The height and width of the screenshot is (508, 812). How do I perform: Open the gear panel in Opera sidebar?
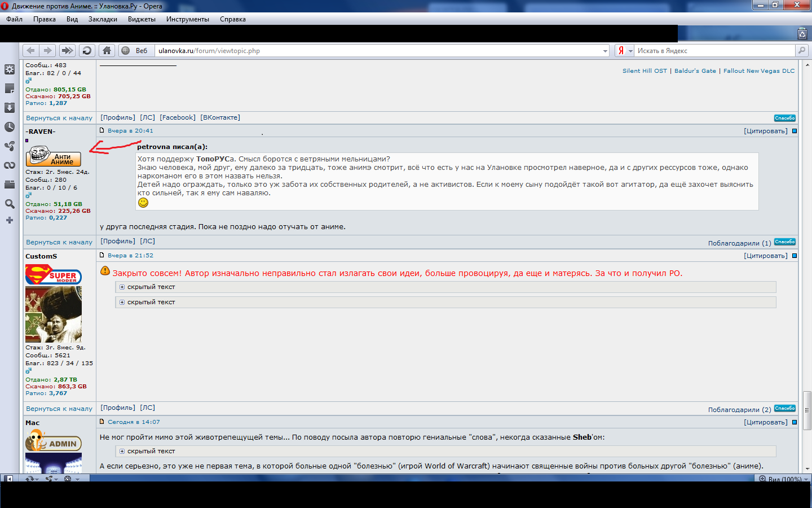[x=10, y=69]
